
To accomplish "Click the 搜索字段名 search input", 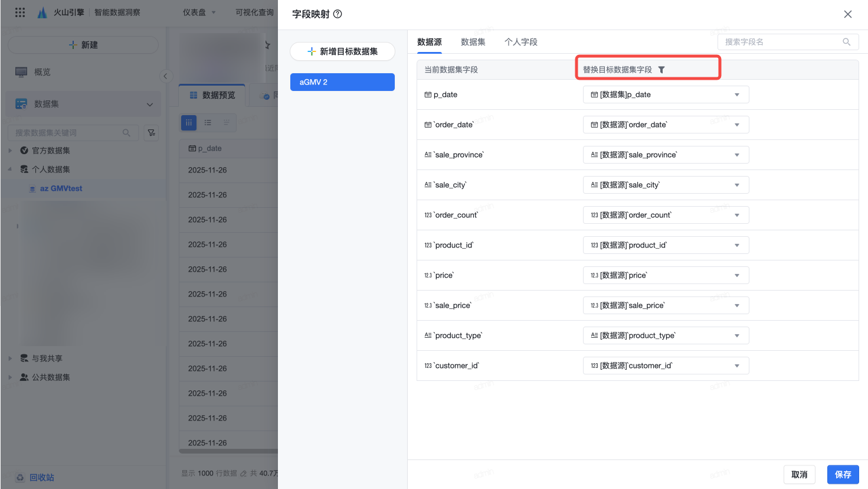I will (779, 42).
